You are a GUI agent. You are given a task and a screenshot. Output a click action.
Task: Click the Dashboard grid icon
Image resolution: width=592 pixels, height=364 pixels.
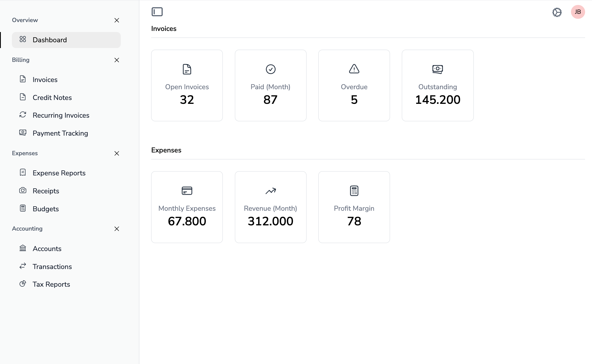(x=23, y=39)
